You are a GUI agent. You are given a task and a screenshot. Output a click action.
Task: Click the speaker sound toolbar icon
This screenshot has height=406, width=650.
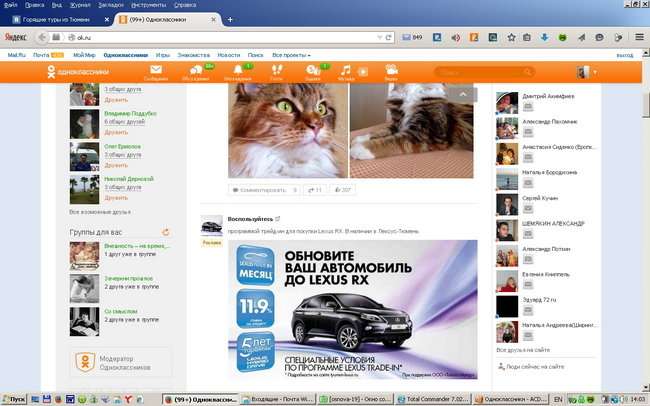coord(456,38)
